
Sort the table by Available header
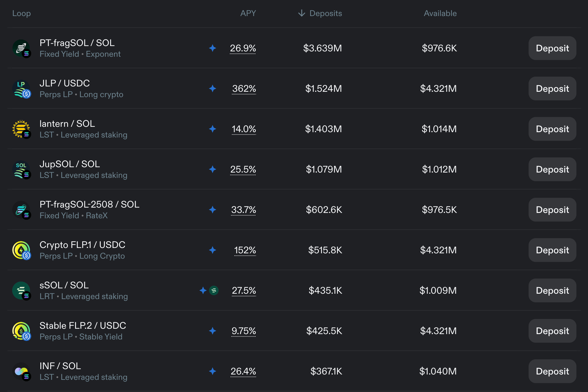point(440,13)
